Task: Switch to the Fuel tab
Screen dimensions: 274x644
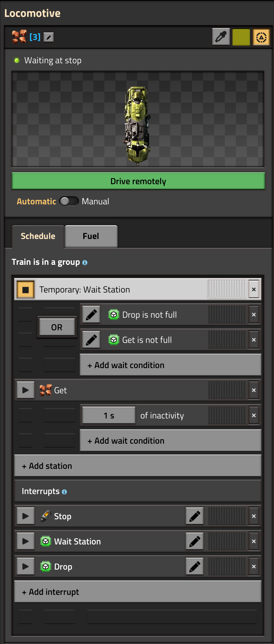Action: (91, 236)
